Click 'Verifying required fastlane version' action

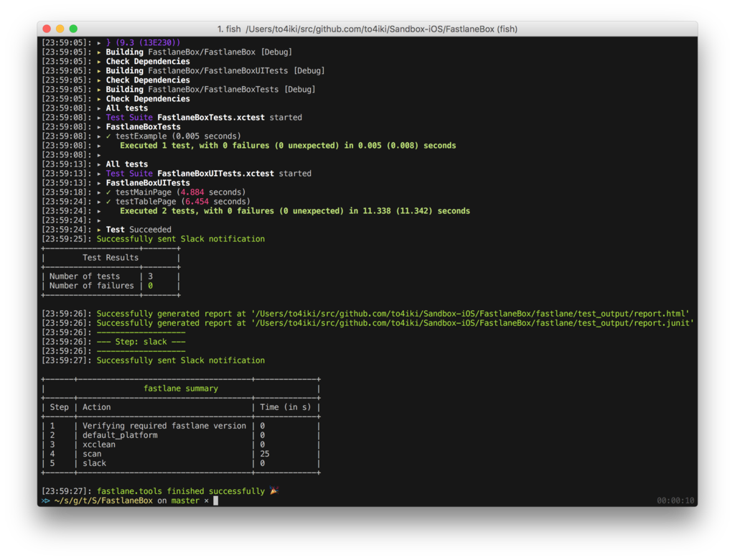[164, 426]
